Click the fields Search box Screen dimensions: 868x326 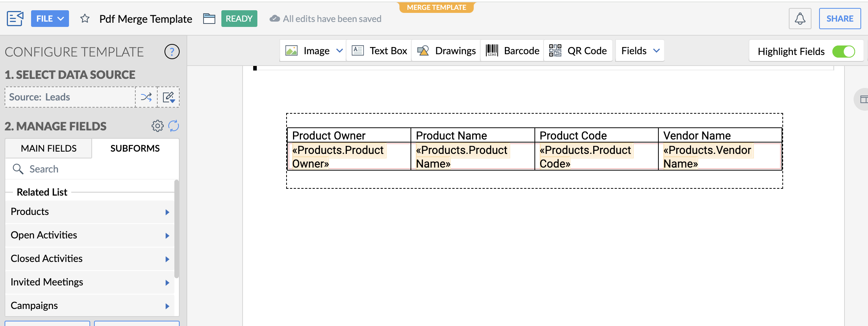click(91, 169)
